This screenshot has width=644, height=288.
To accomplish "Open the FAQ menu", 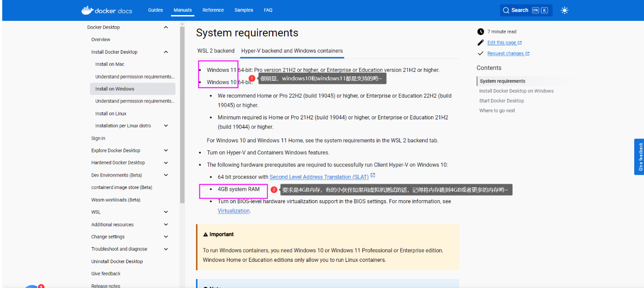I will pos(268,10).
